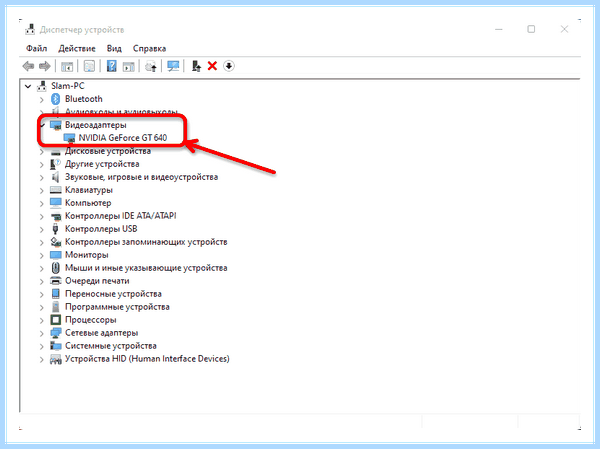This screenshot has height=449, width=600.
Task: Select Сетевые адаптеры tree item
Action: click(x=101, y=333)
